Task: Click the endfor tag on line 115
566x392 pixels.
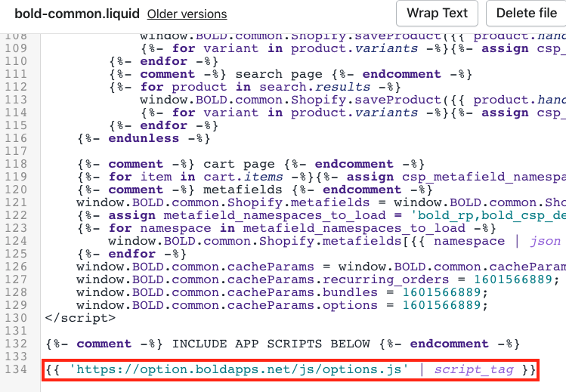Action: coord(163,125)
